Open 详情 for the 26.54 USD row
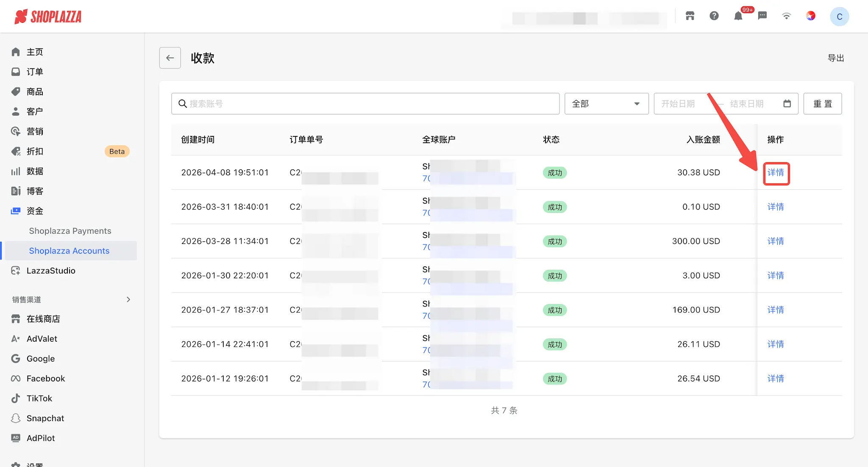868x467 pixels. 776,379
